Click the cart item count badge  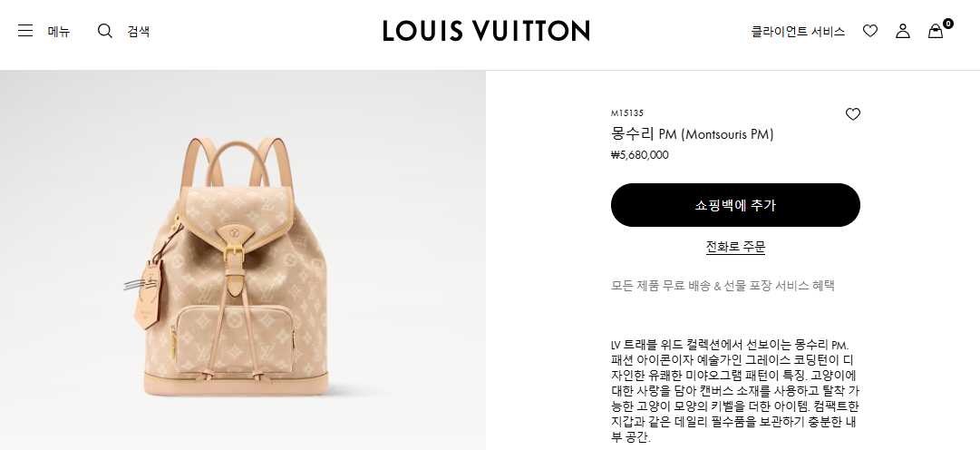coord(948,24)
